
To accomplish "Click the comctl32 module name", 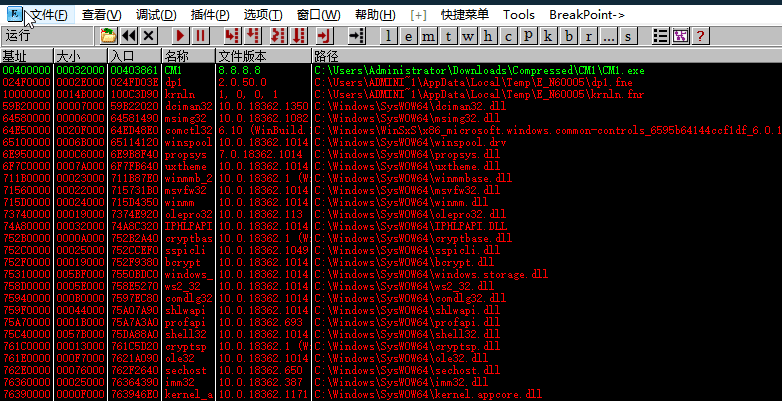I will coord(189,130).
